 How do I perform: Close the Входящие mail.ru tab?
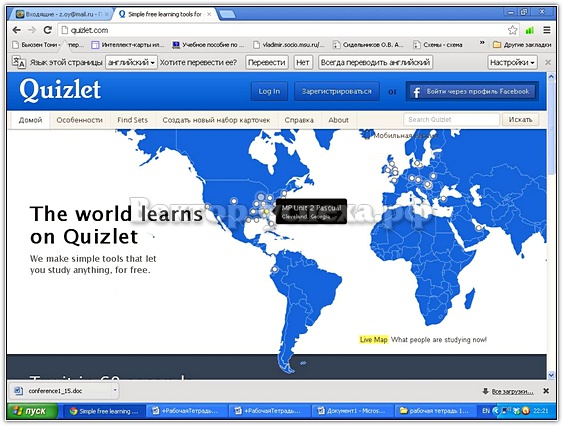tap(106, 14)
